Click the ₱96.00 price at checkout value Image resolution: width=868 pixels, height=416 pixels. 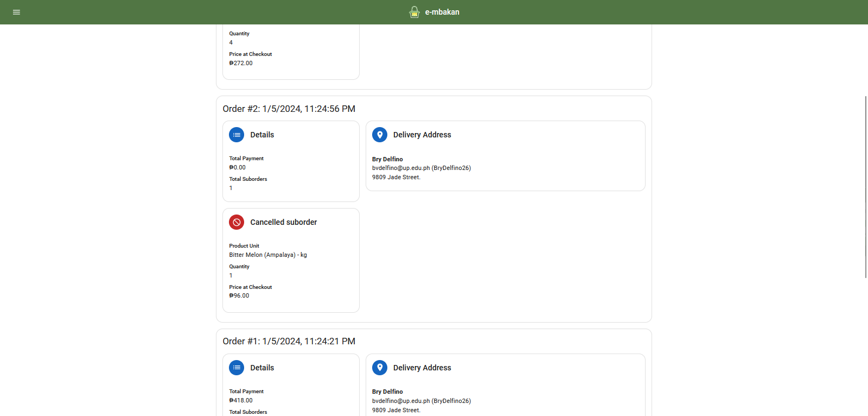[239, 295]
